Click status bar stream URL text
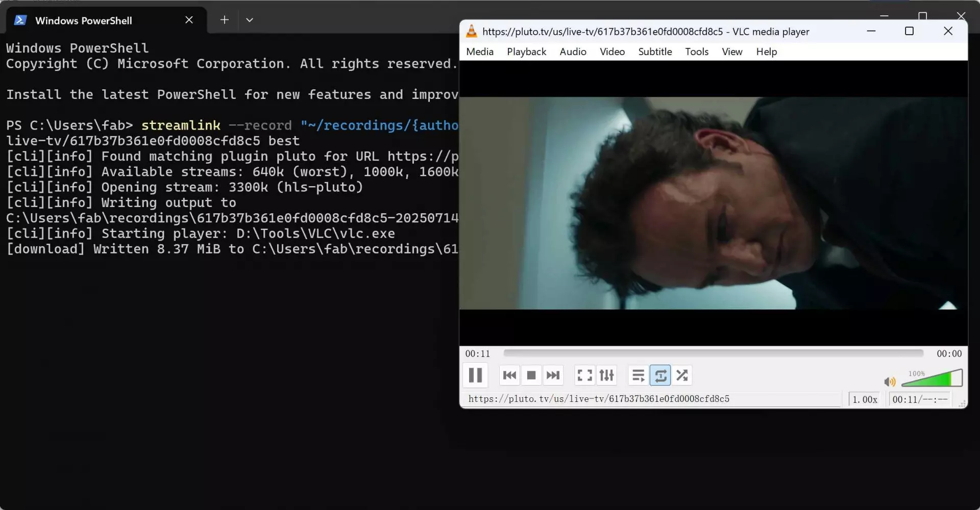The height and width of the screenshot is (510, 980). 599,399
